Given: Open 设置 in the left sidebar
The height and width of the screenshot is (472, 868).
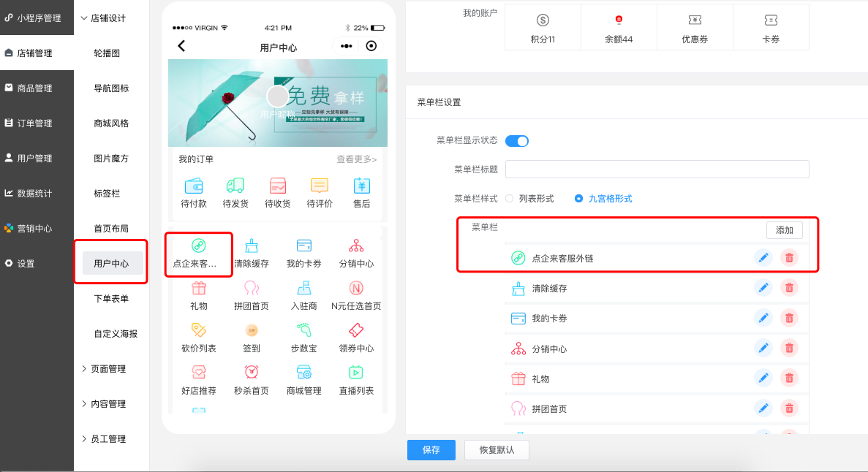Looking at the screenshot, I should pos(37,263).
